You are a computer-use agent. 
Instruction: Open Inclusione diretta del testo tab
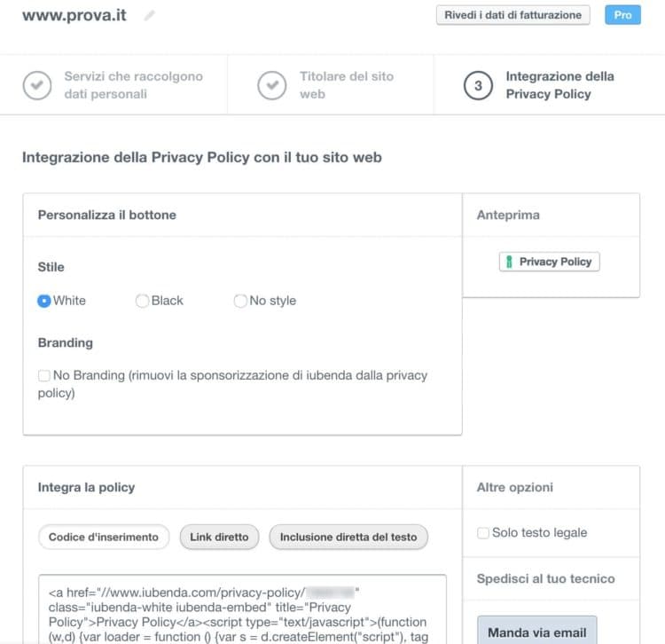(x=348, y=537)
